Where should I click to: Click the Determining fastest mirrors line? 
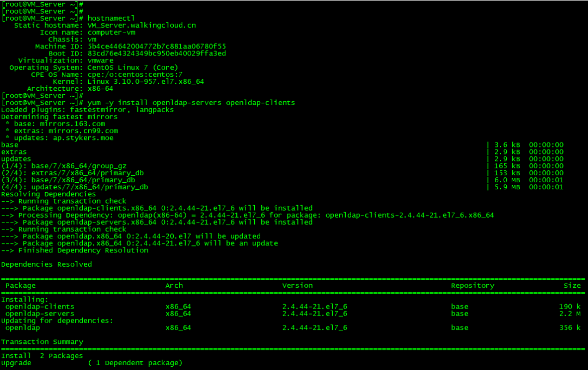click(x=59, y=117)
